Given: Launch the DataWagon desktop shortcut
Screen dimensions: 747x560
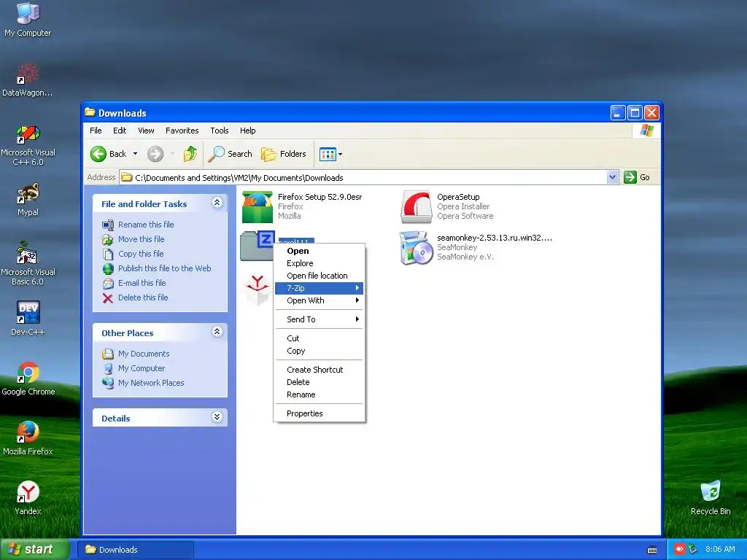Looking at the screenshot, I should pos(28,79).
